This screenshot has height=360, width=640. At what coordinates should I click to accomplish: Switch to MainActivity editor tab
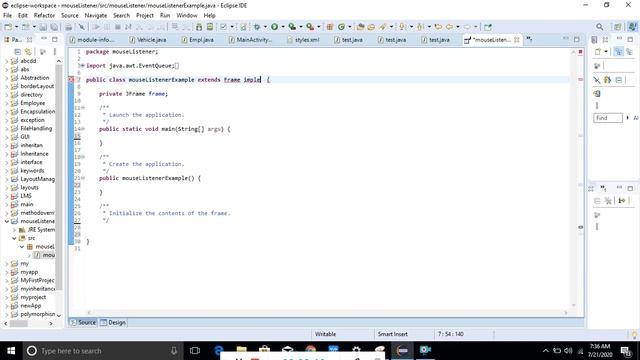250,40
